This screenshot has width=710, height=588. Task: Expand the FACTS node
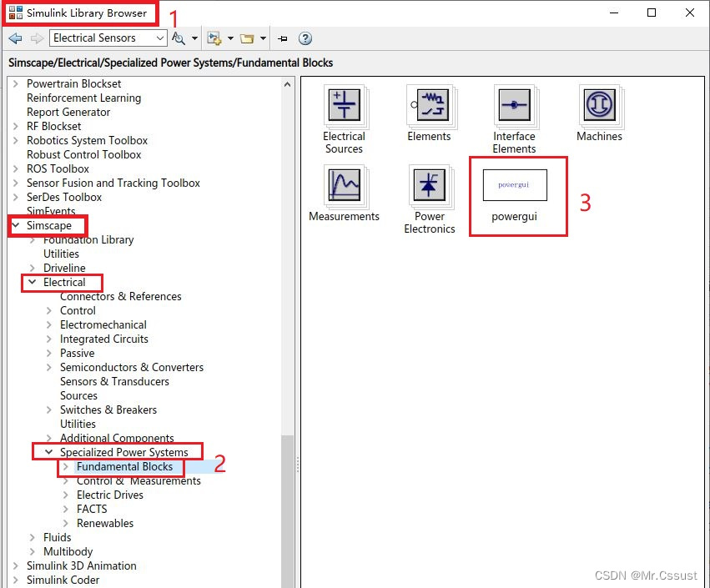(x=66, y=509)
